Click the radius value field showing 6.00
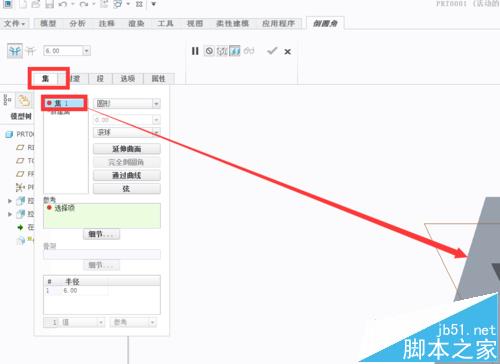Screen dimensions: 500x364 coord(63,51)
